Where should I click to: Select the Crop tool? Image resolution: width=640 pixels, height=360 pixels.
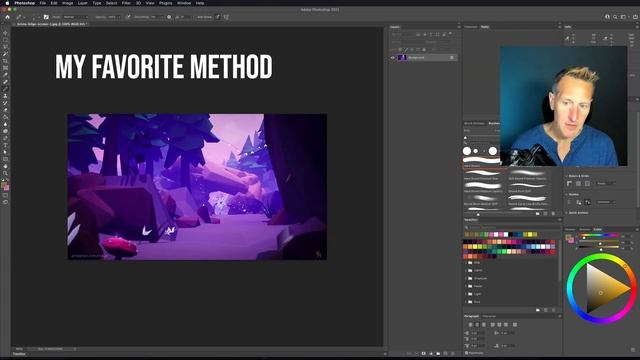click(5, 61)
